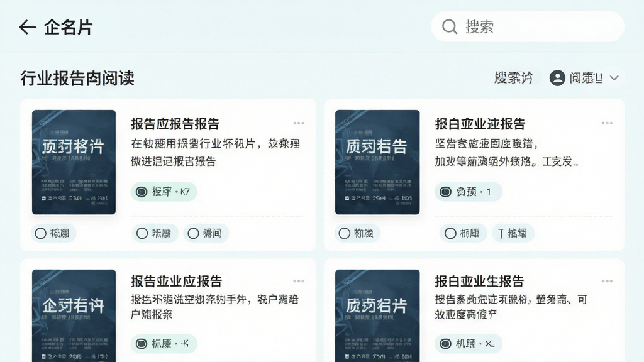Image resolution: width=644 pixels, height=362 pixels.
Task: Expand the chevron beside the user avatar
Action: 614,78
